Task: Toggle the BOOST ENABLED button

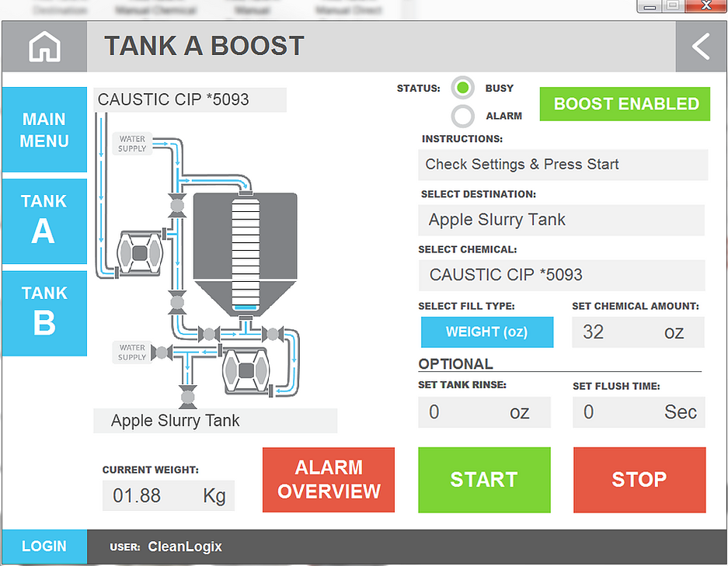Action: (625, 104)
